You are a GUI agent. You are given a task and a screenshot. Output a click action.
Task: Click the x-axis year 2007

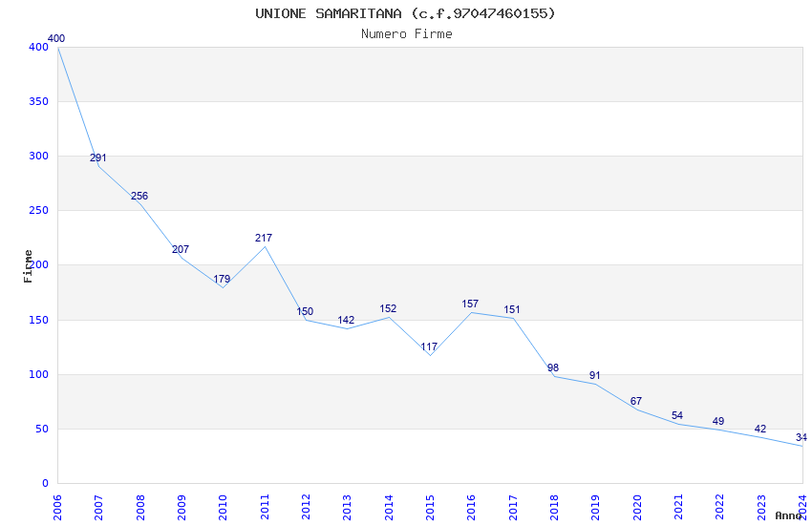pyautogui.click(x=98, y=507)
